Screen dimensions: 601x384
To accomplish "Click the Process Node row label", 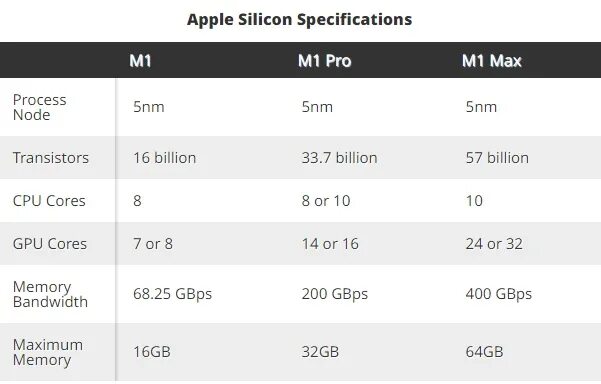I will click(39, 107).
